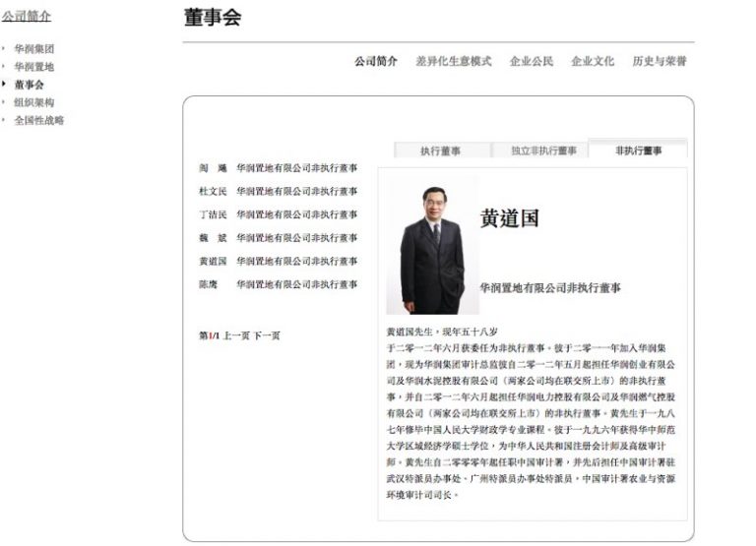756x546 pixels.
Task: Open 华润集团 in the sidebar
Action: point(33,48)
